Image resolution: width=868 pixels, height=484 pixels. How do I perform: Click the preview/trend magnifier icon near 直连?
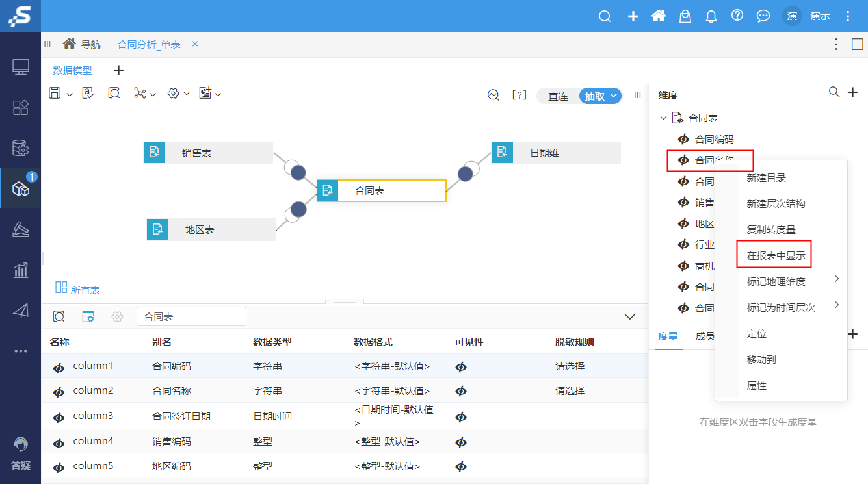493,95
